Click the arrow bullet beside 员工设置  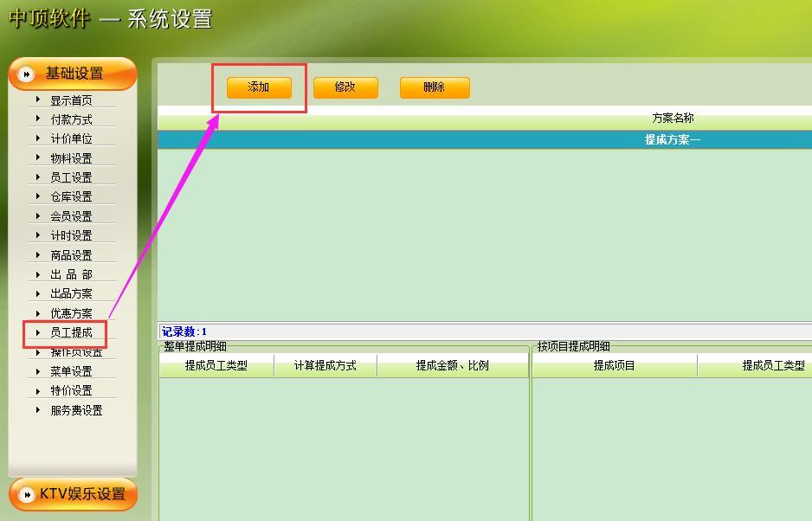pos(38,177)
